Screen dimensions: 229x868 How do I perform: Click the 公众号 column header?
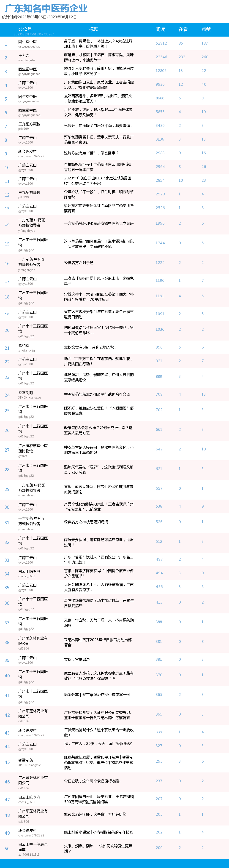click(x=25, y=29)
